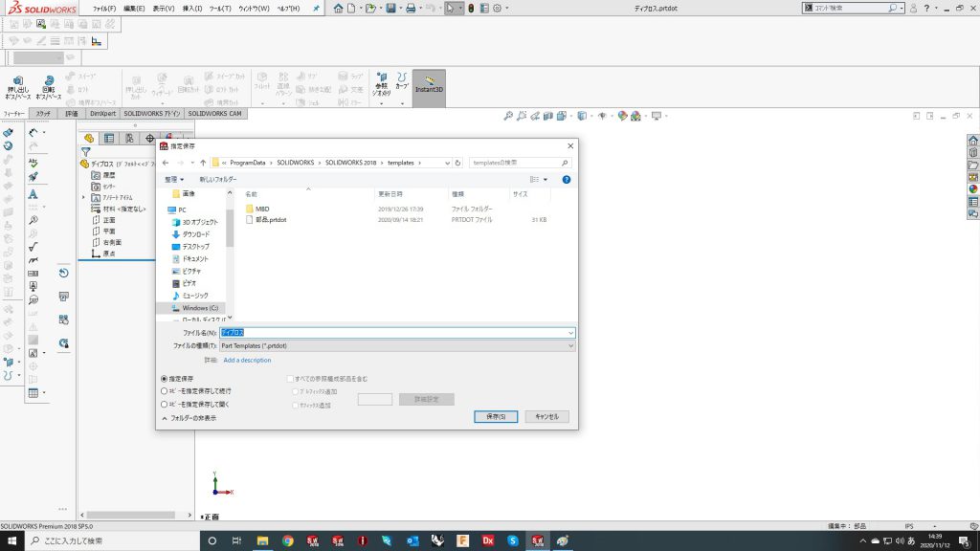Open dropdown arrow under 参照ジオメトリ
Viewport: 980px width, 551px height.
(x=381, y=102)
